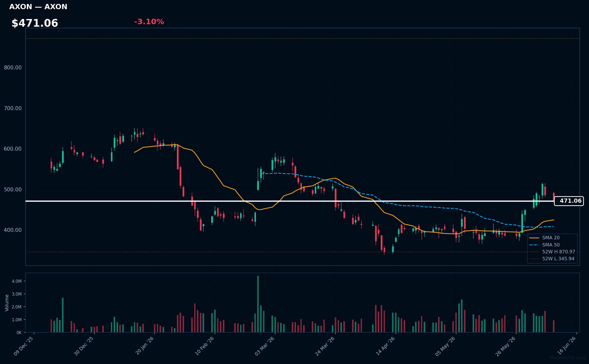The height and width of the screenshot is (364, 589).
Task: Click the 2.0M volume axis label
Action: (17, 307)
